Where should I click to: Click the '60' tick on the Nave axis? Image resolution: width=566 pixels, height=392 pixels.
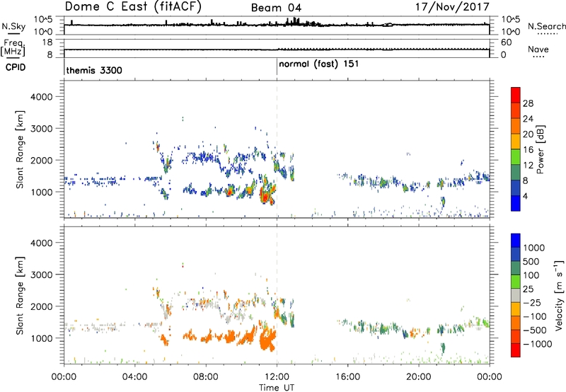tap(507, 42)
